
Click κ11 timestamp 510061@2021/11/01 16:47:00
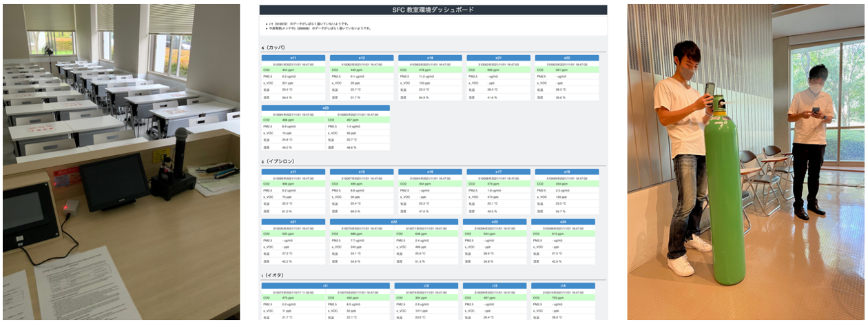point(293,64)
